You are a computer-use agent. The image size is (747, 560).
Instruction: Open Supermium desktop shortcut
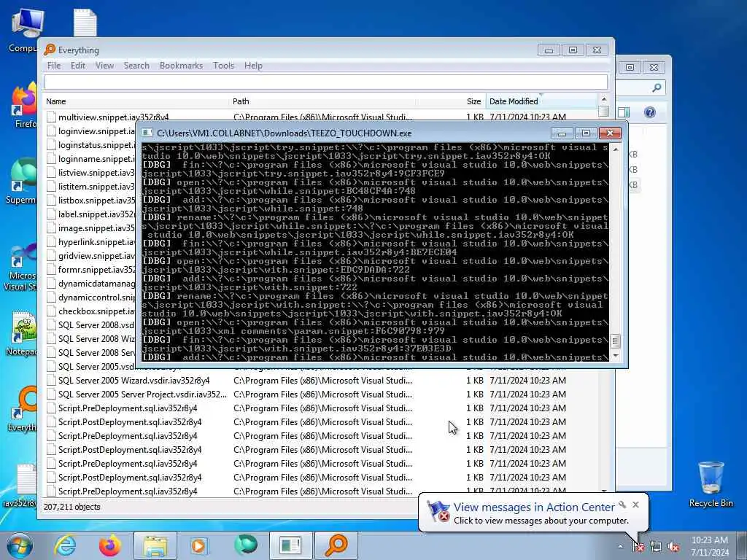[x=22, y=182]
